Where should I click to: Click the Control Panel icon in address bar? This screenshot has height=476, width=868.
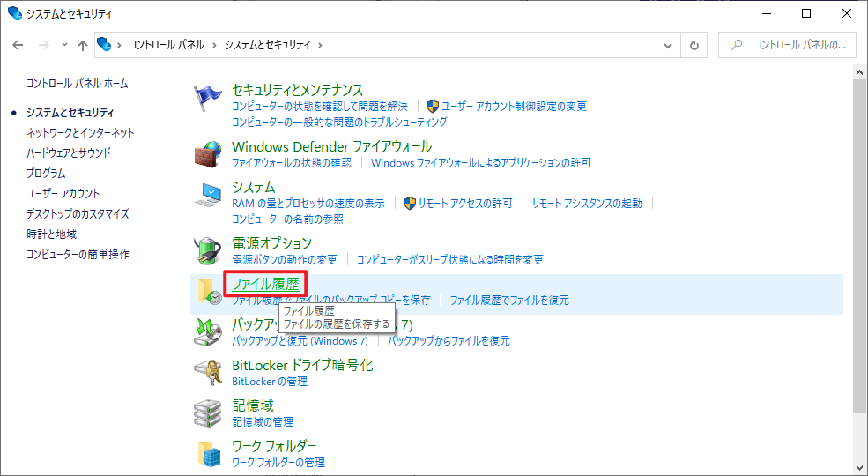(104, 44)
